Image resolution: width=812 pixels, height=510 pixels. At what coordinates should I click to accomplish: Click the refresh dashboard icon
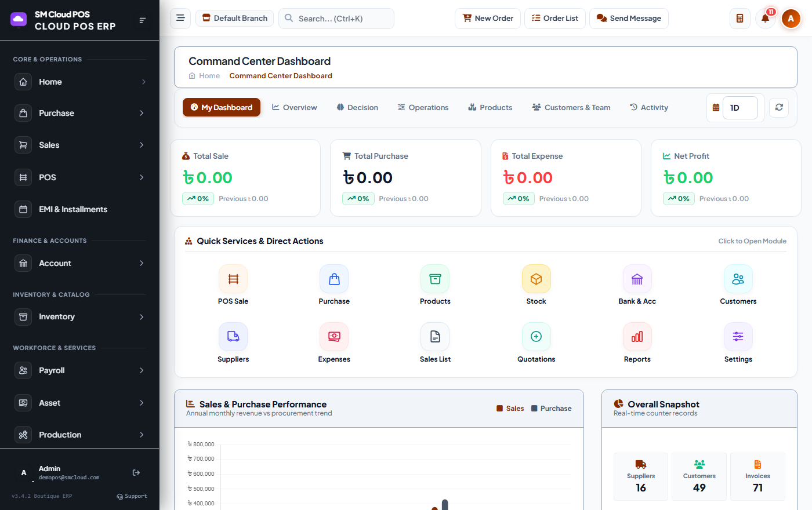click(x=779, y=107)
